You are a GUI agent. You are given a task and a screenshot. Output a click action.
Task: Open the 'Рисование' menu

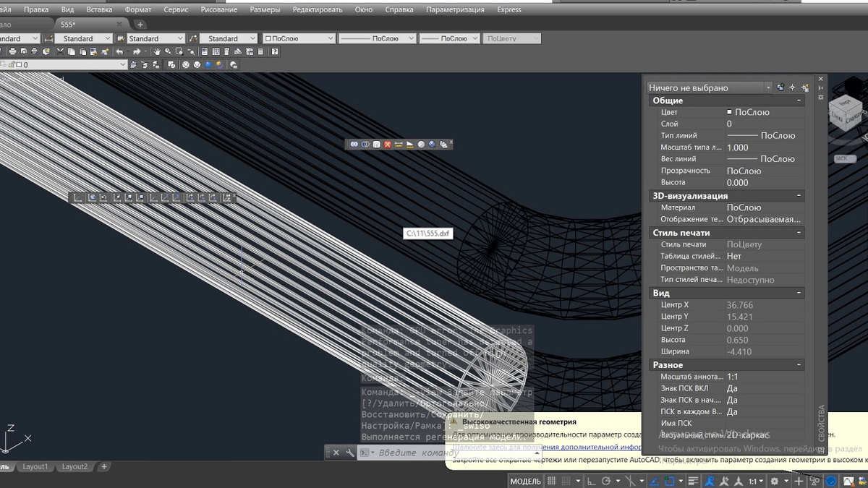coord(220,10)
